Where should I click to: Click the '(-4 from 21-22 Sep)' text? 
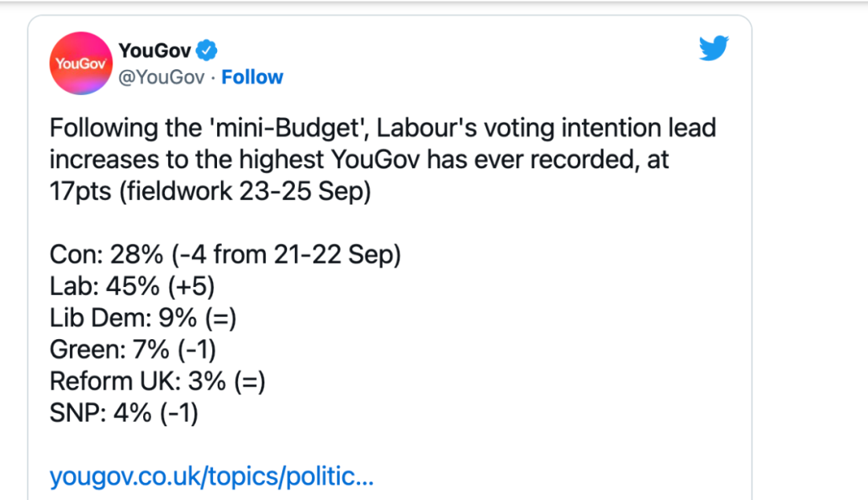pos(285,255)
